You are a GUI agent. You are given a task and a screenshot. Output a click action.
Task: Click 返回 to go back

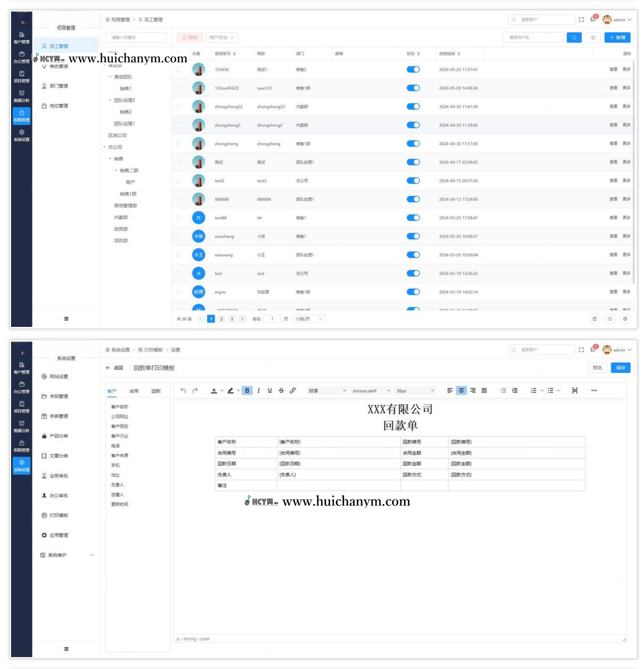(x=114, y=368)
